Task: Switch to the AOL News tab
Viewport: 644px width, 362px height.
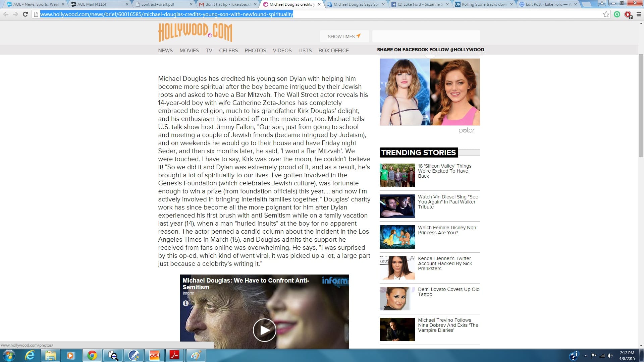Action: coord(35,4)
